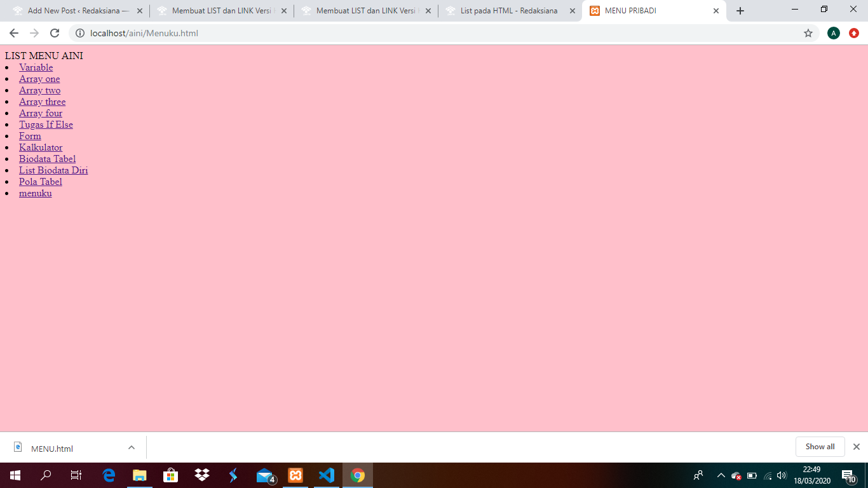Click the Tugas If Else link
Viewport: 868px width, 488px height.
46,125
